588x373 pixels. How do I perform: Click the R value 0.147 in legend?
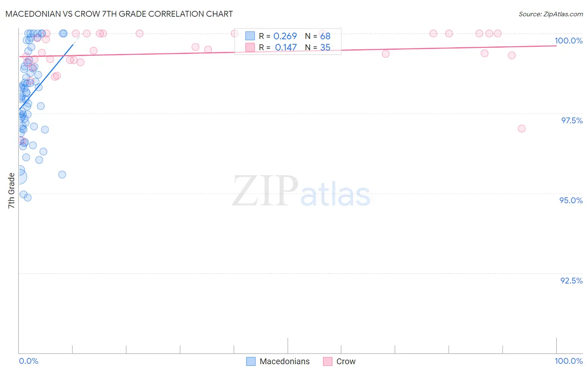pyautogui.click(x=286, y=47)
